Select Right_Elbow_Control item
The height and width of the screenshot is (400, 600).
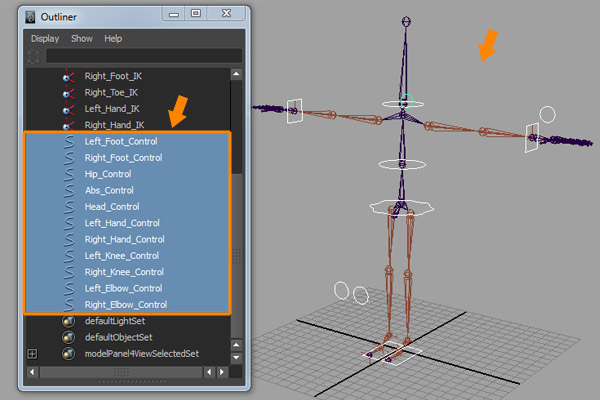[125, 304]
